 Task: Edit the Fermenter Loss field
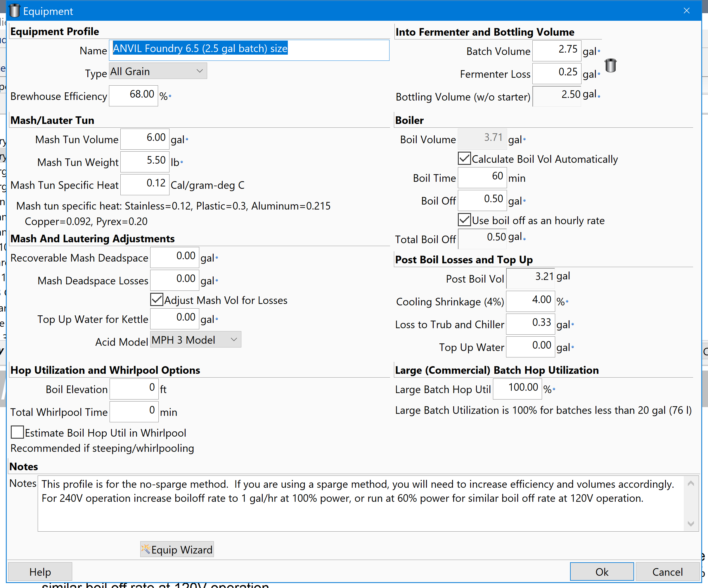click(557, 74)
